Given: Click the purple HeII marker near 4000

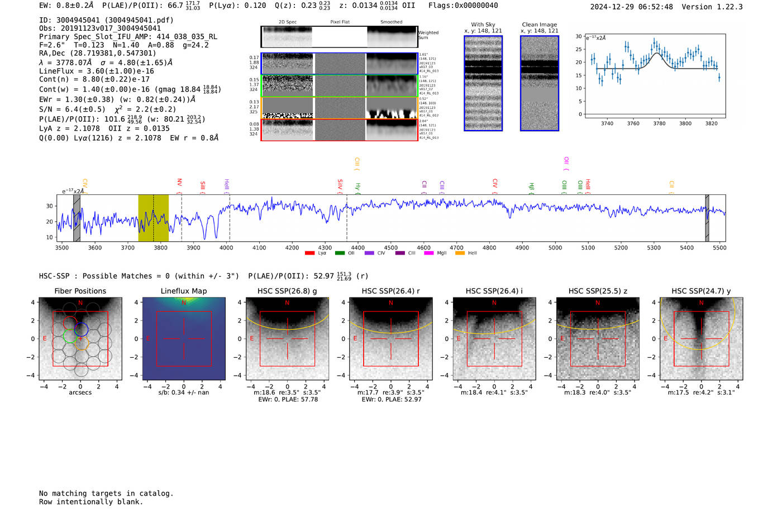Looking at the screenshot, I should [x=227, y=186].
